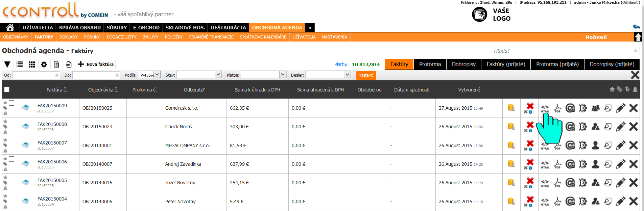Screen dimensions: 644x211
Task: Switch to grid view icon in toolbar
Action: pyautogui.click(x=32, y=64)
